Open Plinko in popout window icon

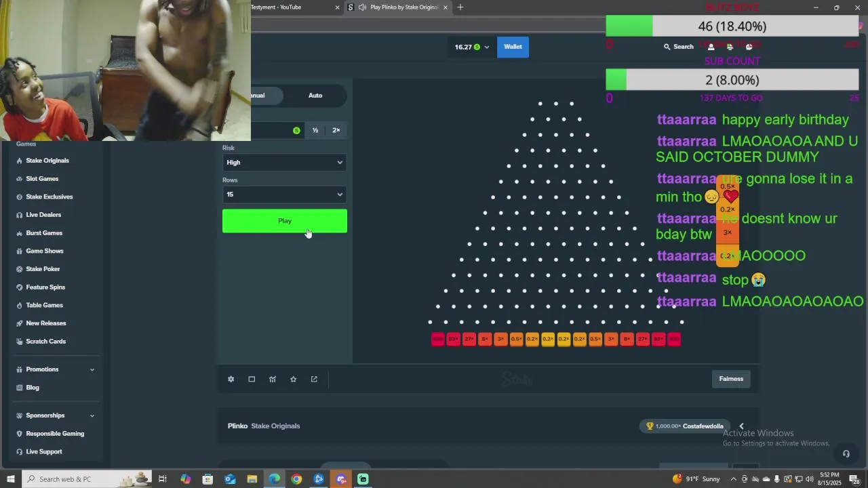coord(314,379)
